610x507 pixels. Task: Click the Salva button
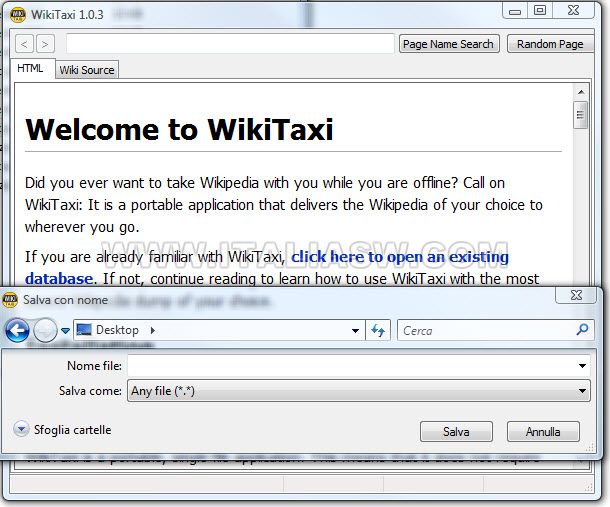[456, 432]
